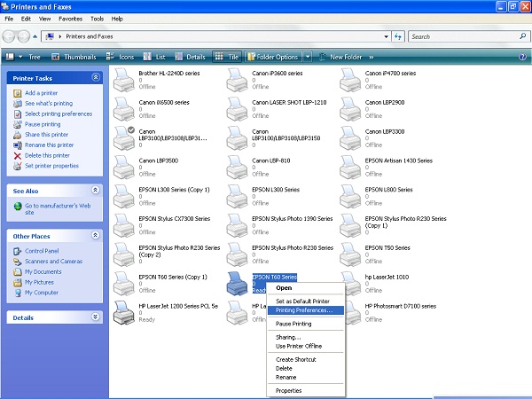This screenshot has width=532, height=399.
Task: Select the HP Photosmart D7100 series text
Action: tap(401, 306)
